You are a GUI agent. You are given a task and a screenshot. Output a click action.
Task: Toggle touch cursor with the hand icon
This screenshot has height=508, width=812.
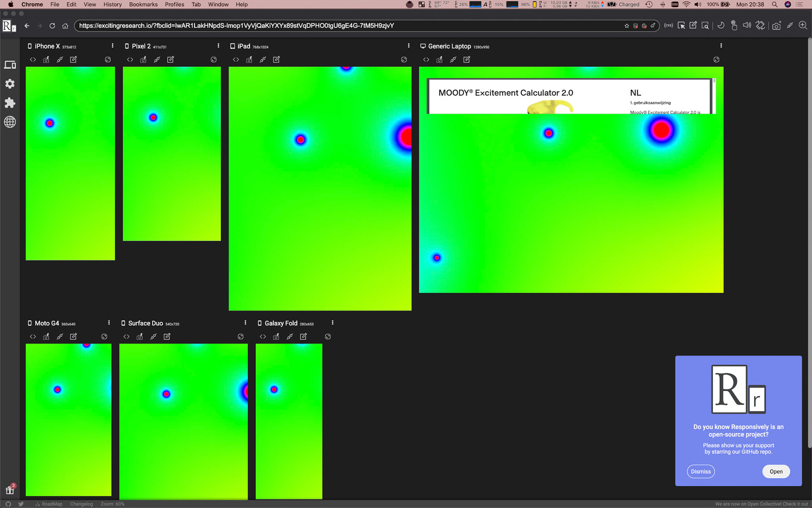[734, 25]
